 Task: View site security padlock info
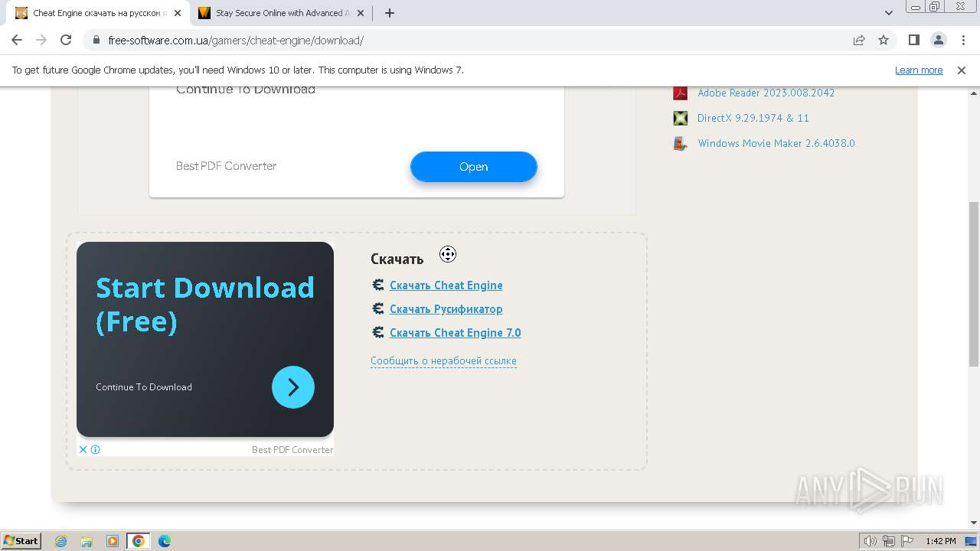coord(96,40)
